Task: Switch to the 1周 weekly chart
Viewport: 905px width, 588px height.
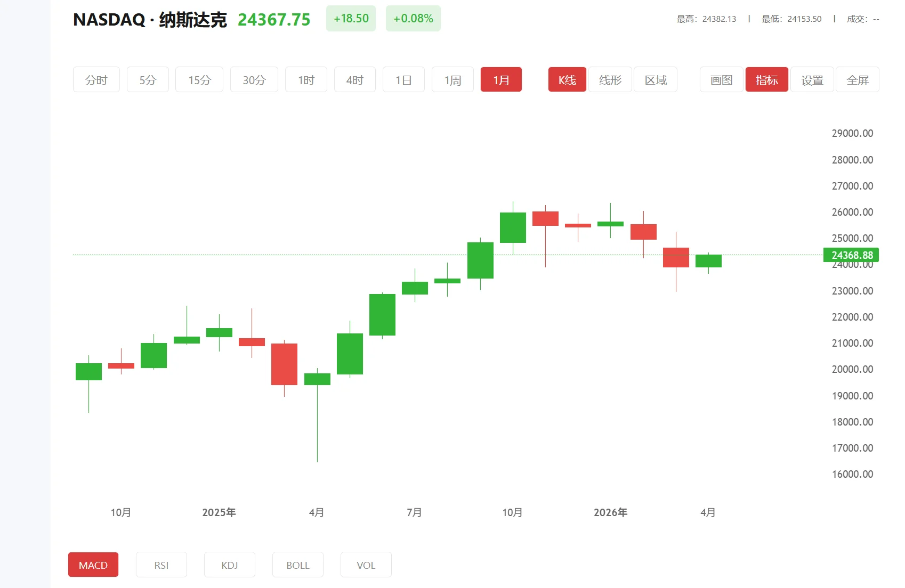Action: (452, 80)
